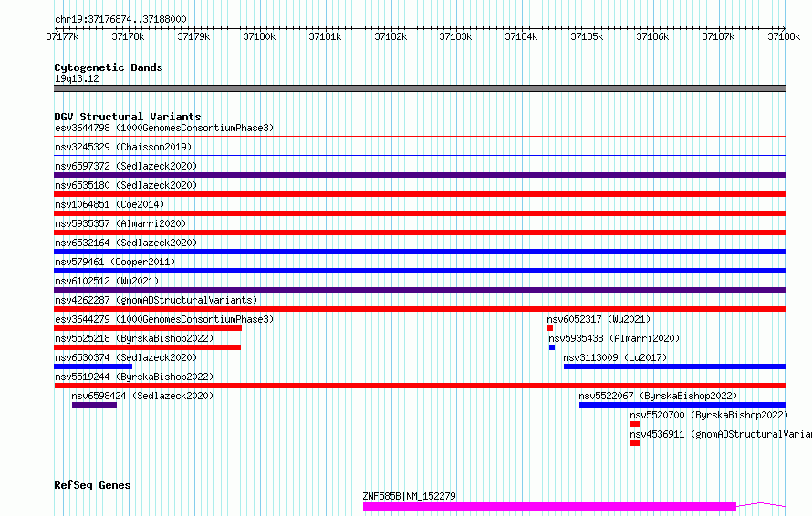Select the nsv1064851 (Coe2014) label
Image resolution: width=812 pixels, height=516 pixels.
[109, 204]
